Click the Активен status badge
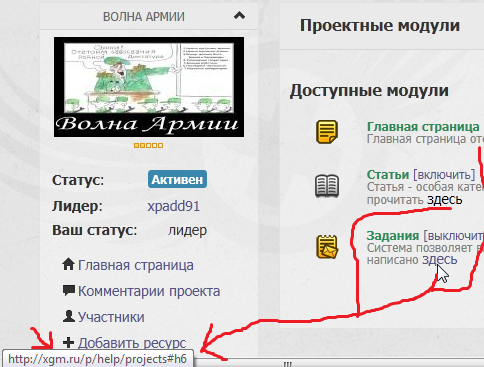 pos(177,179)
